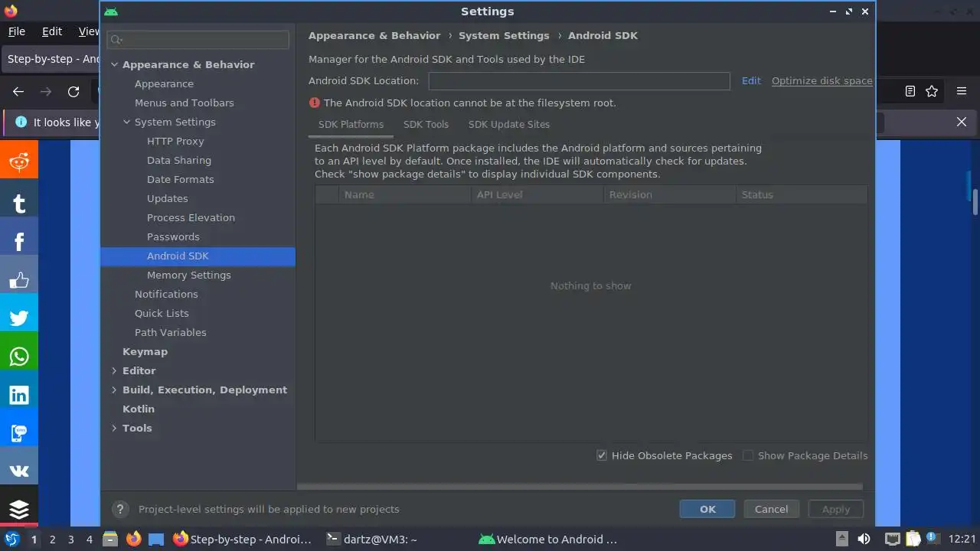Screen dimensions: 980x551
Task: Collapse System Settings tree node
Action: tap(126, 122)
